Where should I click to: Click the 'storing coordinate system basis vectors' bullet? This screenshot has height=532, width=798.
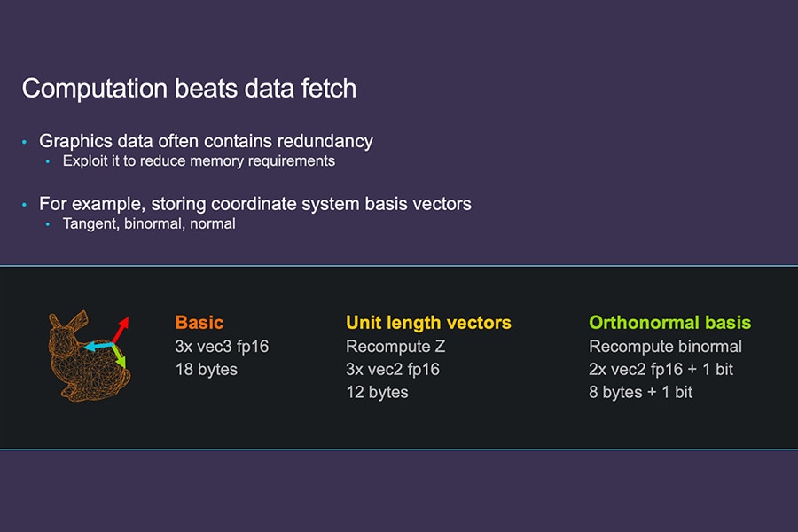[255, 204]
